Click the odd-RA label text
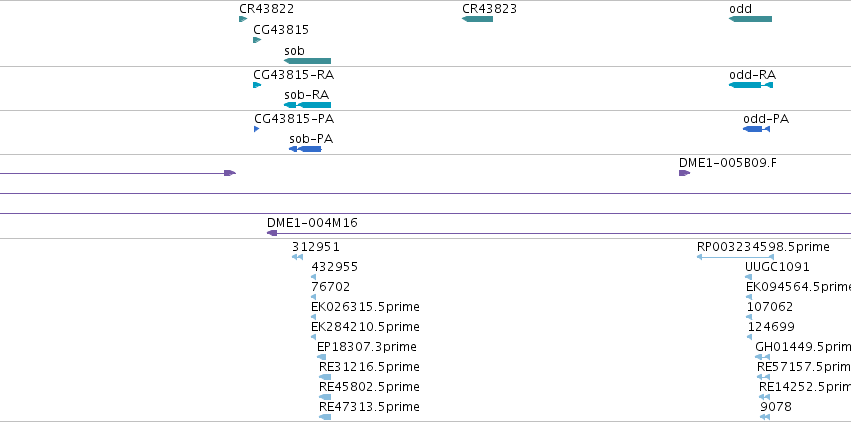The width and height of the screenshot is (851, 422). click(752, 75)
